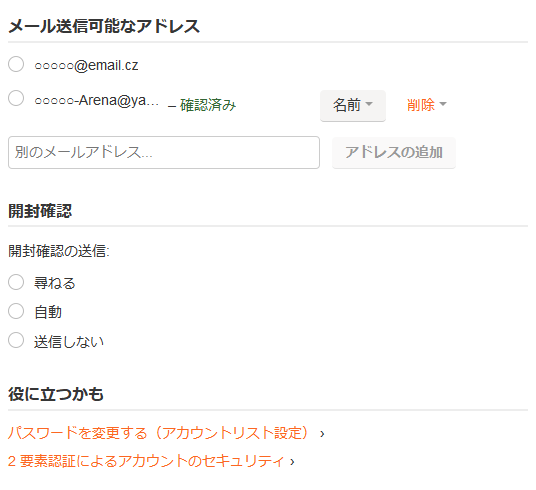Click the chevron after 2-factor security link
536x490 pixels.
pyautogui.click(x=292, y=462)
